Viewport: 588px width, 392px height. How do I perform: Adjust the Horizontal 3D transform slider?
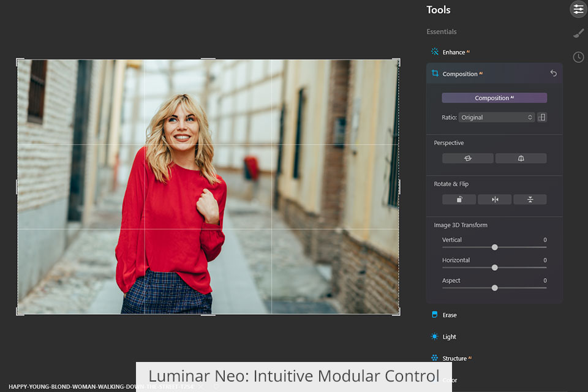click(495, 268)
